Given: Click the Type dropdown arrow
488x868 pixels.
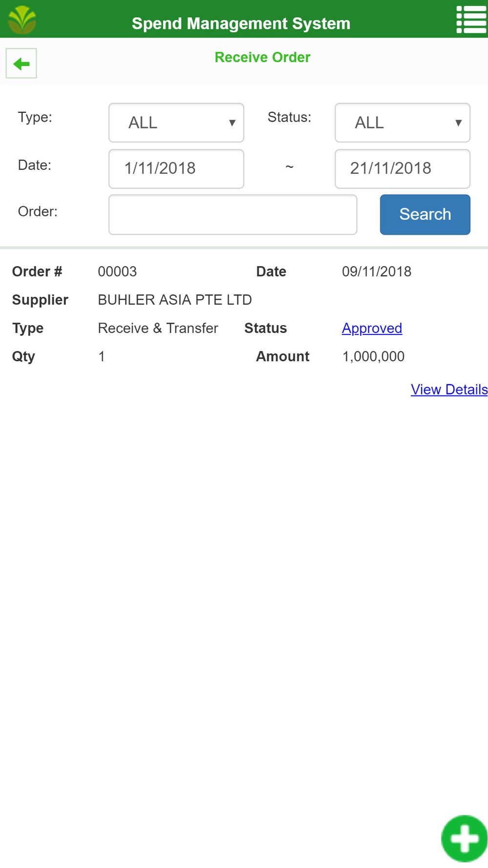Looking at the screenshot, I should 232,123.
